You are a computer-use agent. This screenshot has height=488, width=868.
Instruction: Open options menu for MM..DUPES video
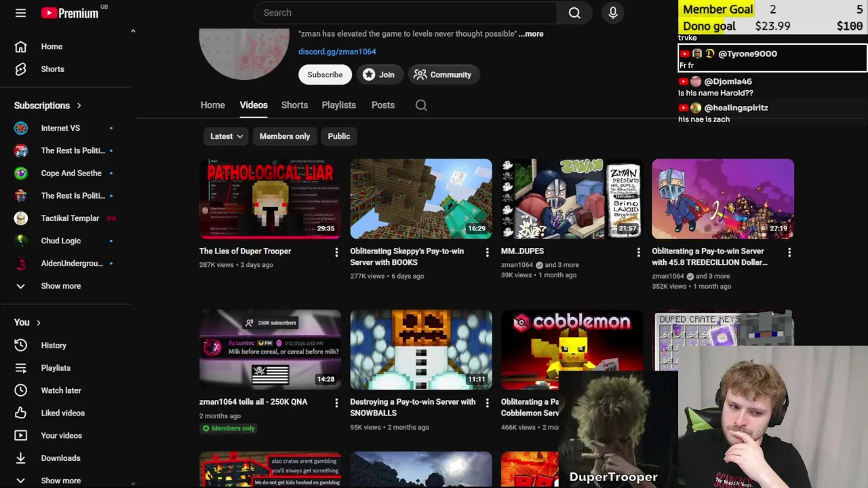click(638, 252)
